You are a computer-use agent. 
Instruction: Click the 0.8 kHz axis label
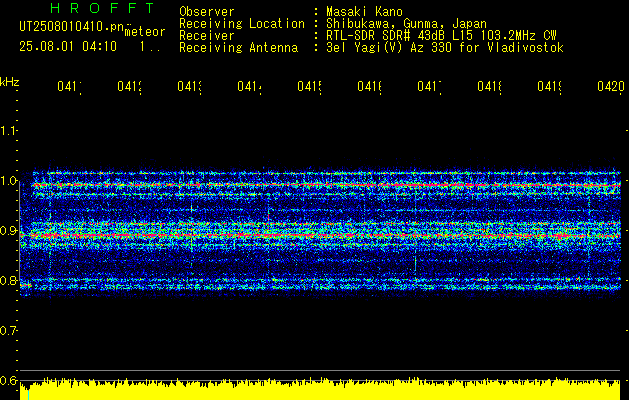(8, 280)
